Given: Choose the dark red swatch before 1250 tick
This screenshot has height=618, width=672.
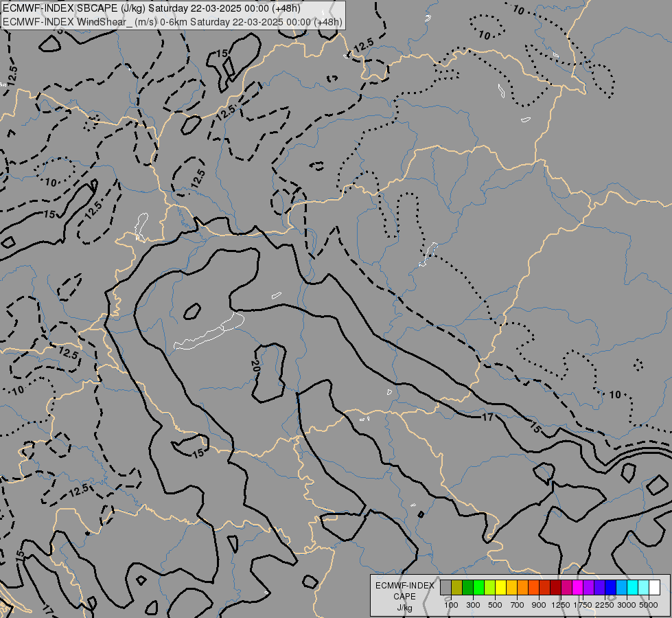Looking at the screenshot, I should click(555, 587).
